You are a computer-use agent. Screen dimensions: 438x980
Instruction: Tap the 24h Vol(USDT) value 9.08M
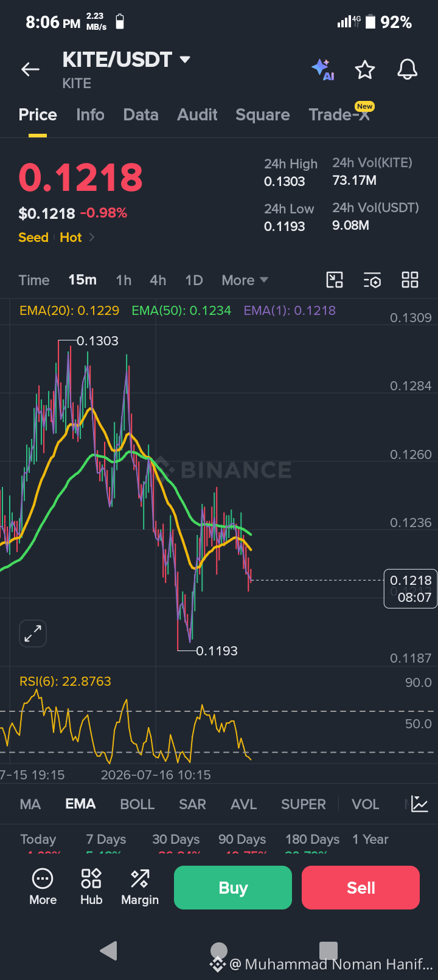point(350,225)
